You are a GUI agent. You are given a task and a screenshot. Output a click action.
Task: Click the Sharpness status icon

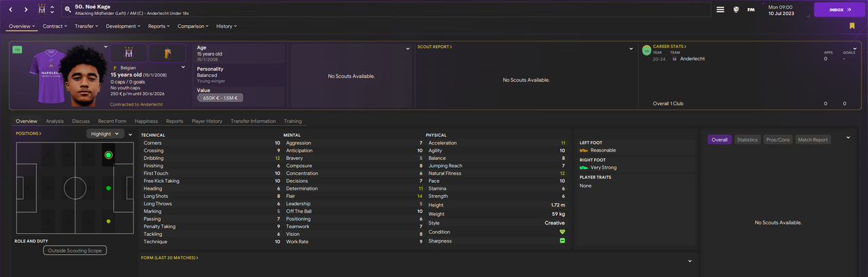[x=562, y=241]
